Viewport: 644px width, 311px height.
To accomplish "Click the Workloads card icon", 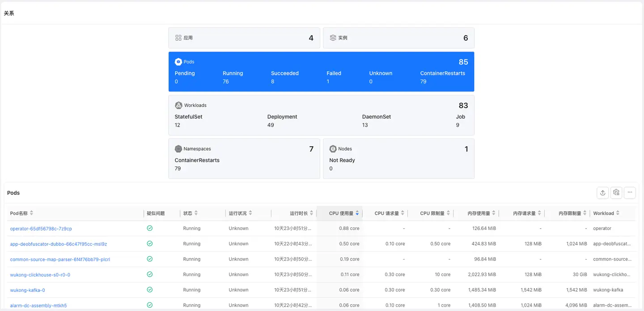I will pyautogui.click(x=178, y=105).
